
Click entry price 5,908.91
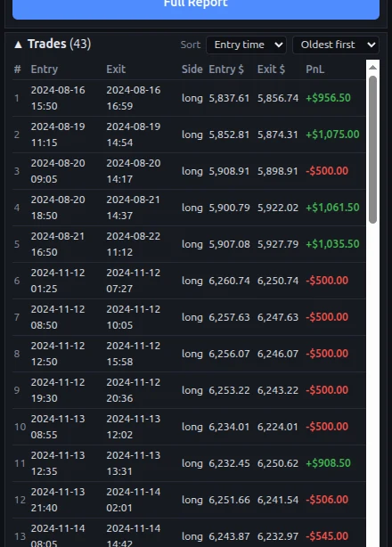coord(229,171)
